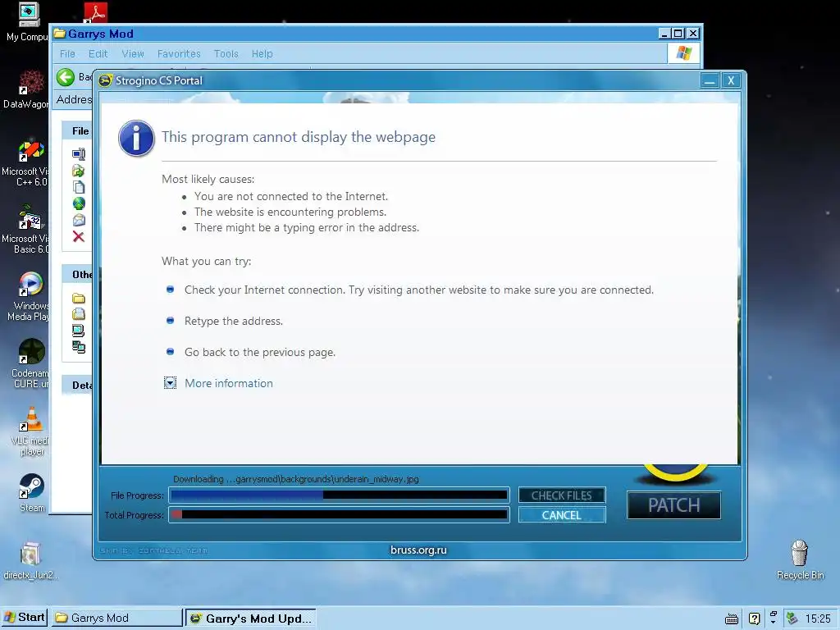The height and width of the screenshot is (630, 840).
Task: Click the network places icon under Other places
Action: (79, 347)
